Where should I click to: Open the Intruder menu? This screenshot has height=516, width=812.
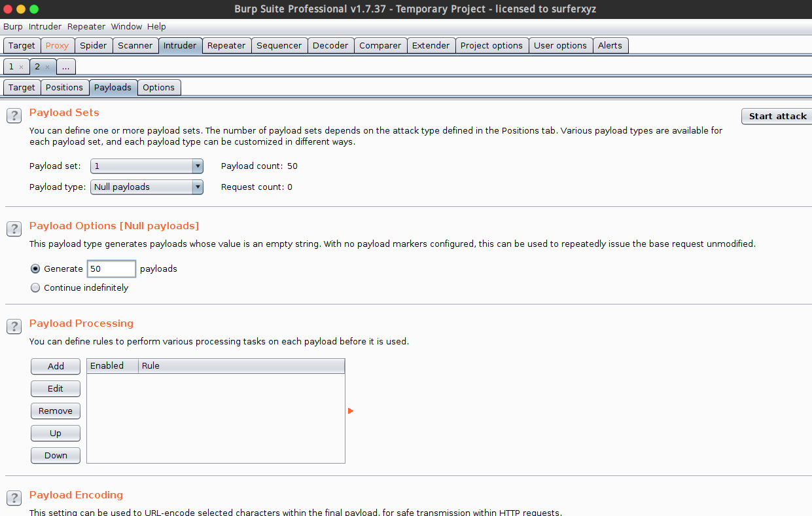45,27
